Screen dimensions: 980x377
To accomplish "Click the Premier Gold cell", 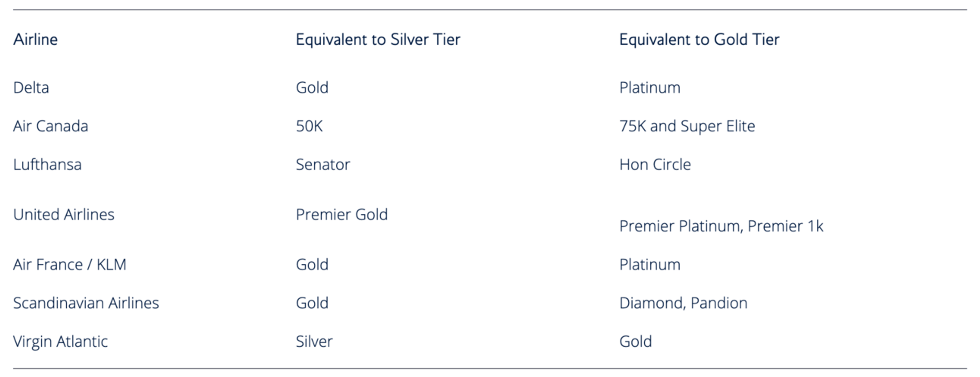I will tap(342, 214).
